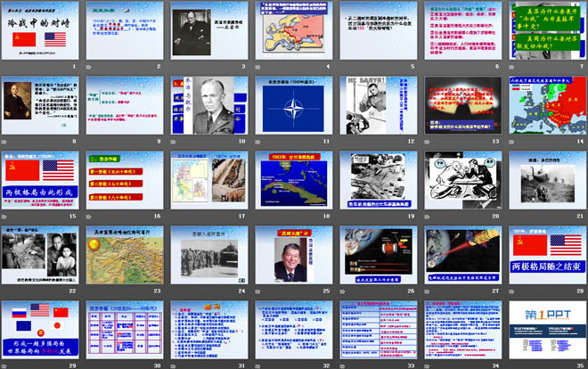Select slide 25 Reagan portrait thumbnail
The image size is (588, 369).
coord(294,255)
